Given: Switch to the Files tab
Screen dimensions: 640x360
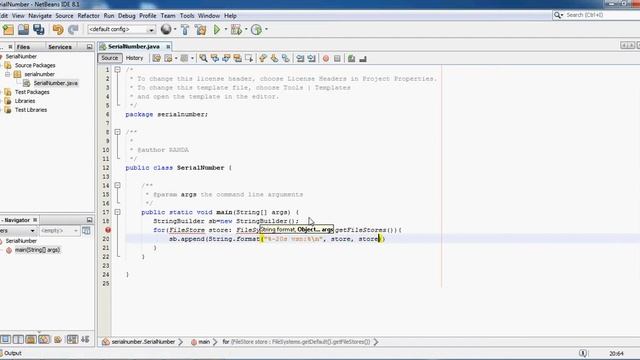Looking at the screenshot, I should pyautogui.click(x=23, y=47).
